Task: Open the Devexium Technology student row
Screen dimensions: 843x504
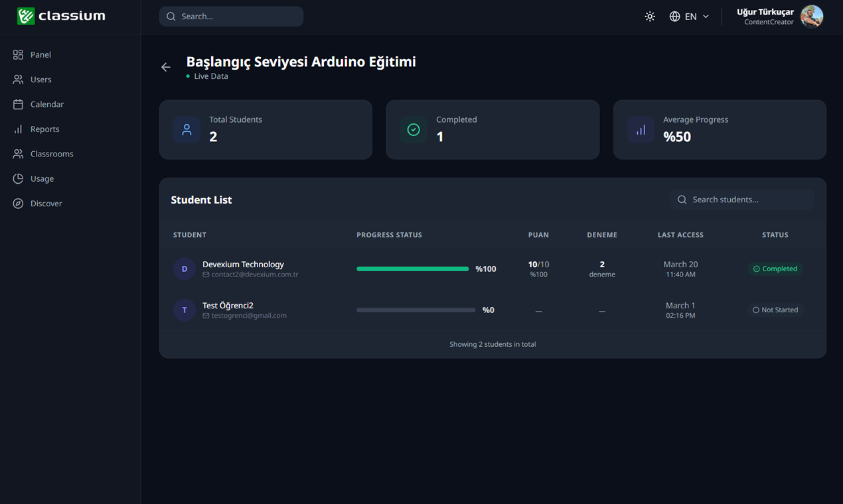Action: pyautogui.click(x=493, y=269)
